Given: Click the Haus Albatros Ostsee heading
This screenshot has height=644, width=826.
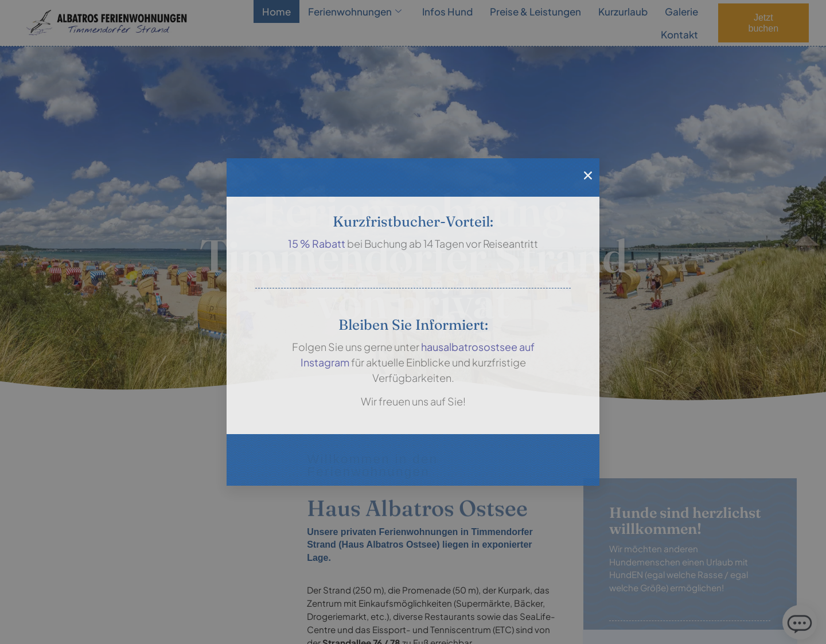Looking at the screenshot, I should pos(417,509).
